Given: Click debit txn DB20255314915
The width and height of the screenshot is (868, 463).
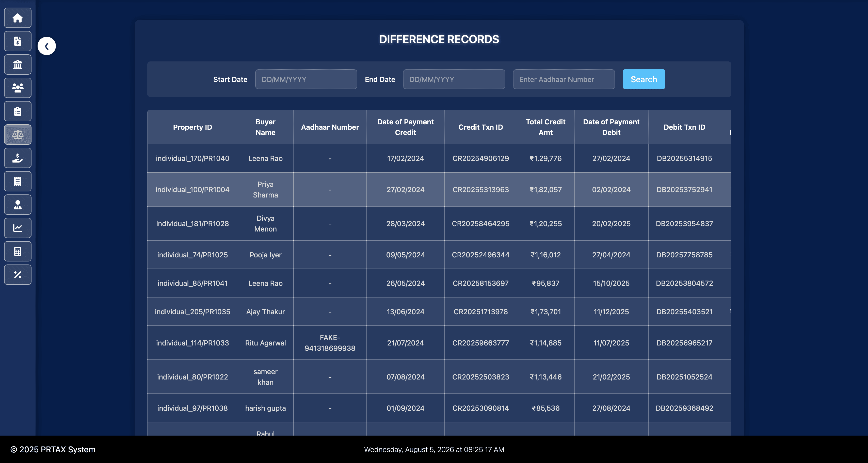Looking at the screenshot, I should (684, 158).
